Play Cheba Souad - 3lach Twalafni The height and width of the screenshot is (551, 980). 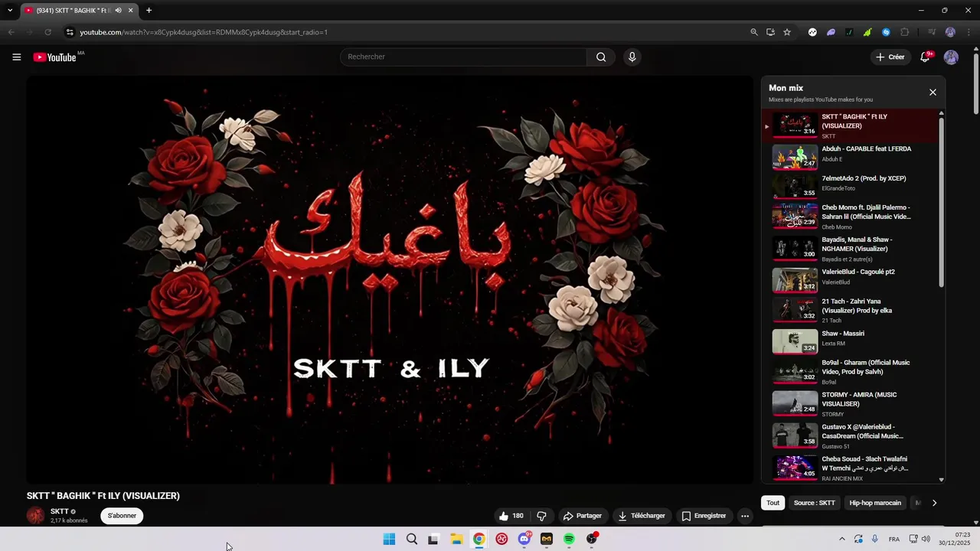click(x=850, y=468)
